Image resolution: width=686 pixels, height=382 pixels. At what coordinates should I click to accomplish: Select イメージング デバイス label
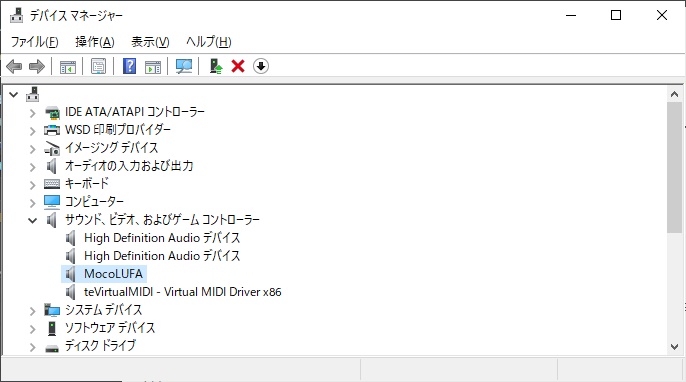point(112,148)
